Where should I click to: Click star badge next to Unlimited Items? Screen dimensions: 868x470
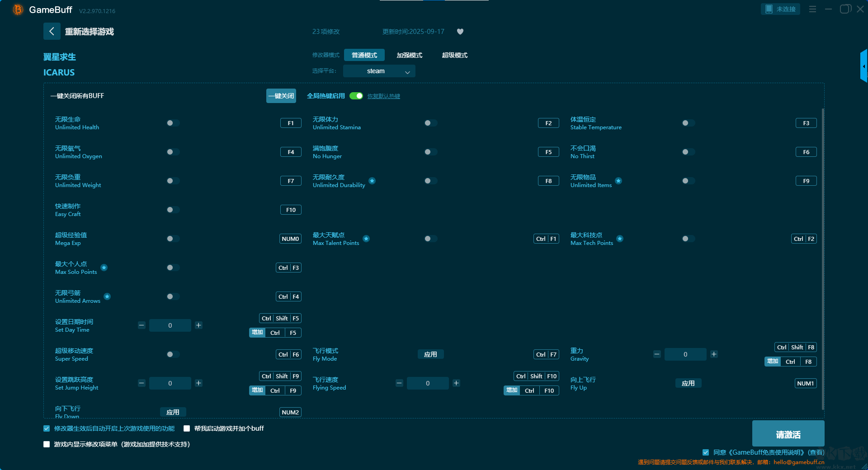pyautogui.click(x=618, y=181)
